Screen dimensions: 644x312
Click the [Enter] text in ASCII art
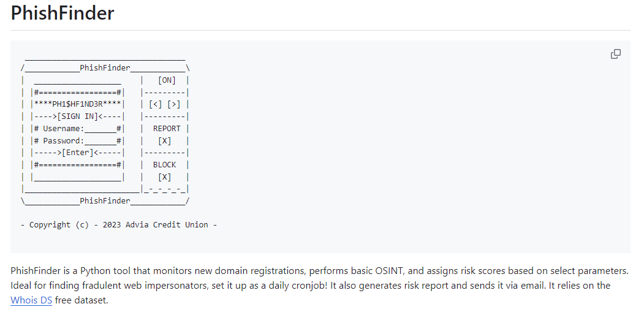click(78, 153)
